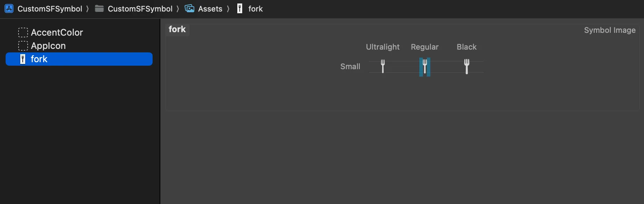Click the Small size row label
644x204 pixels.
(350, 66)
